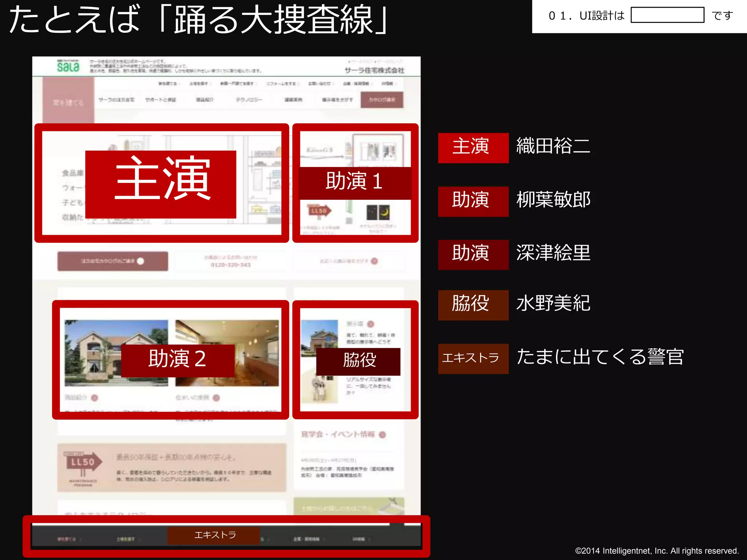Click the arrow icon beside 住まいの実例
Image resolution: width=747 pixels, height=560 pixels.
tap(216, 398)
